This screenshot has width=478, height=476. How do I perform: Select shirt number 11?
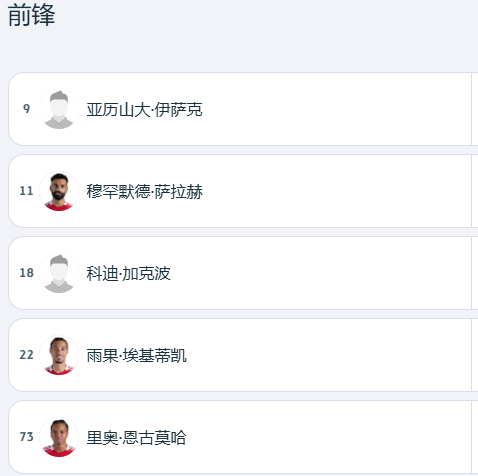pyautogui.click(x=27, y=191)
